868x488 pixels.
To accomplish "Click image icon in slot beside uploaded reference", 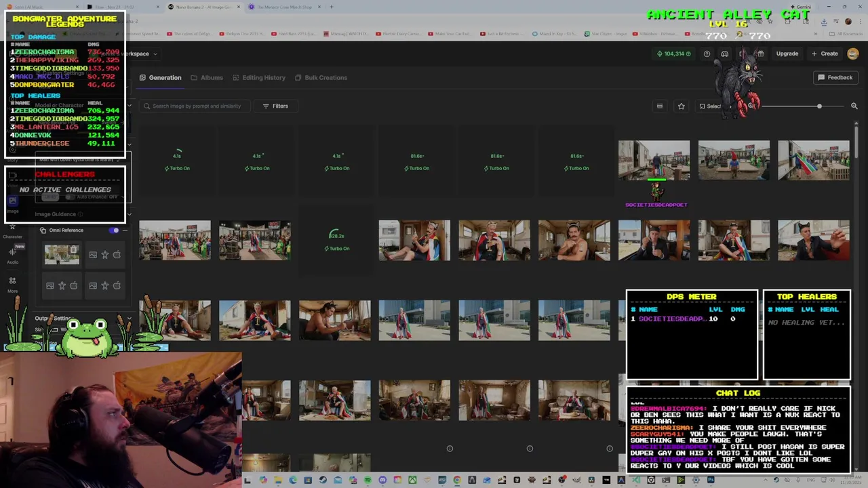I will 93,255.
